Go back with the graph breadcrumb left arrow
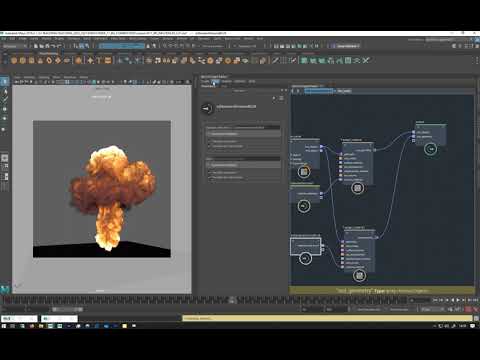Image resolution: width=480 pixels, height=360 pixels. (293, 91)
